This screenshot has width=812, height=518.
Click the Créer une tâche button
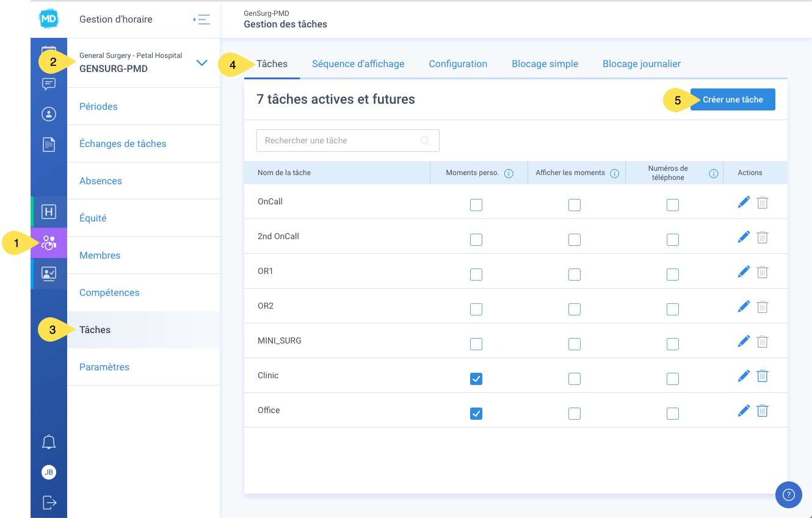733,99
